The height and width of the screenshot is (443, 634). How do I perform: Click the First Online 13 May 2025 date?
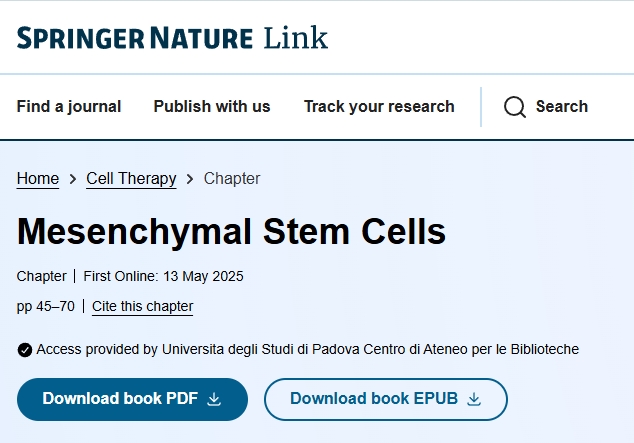tap(163, 276)
